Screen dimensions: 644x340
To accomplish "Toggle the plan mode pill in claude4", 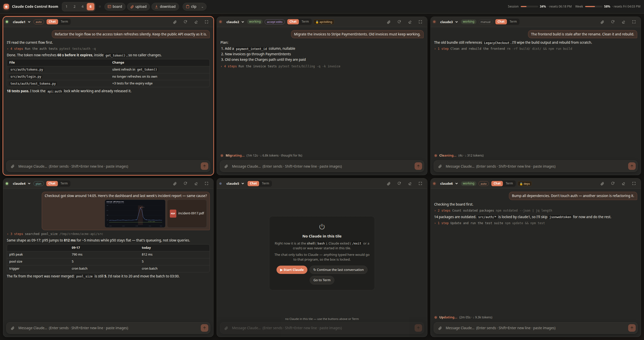I will (x=38, y=184).
